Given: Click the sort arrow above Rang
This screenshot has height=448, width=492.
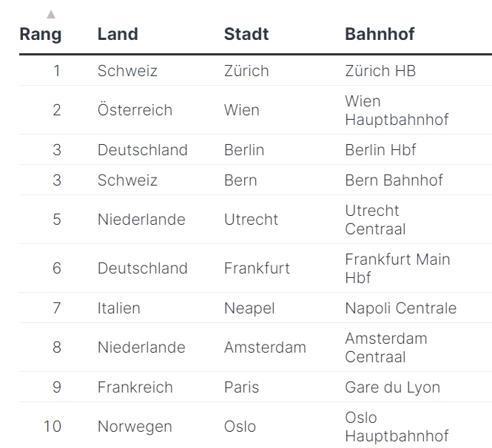Looking at the screenshot, I should (x=50, y=15).
